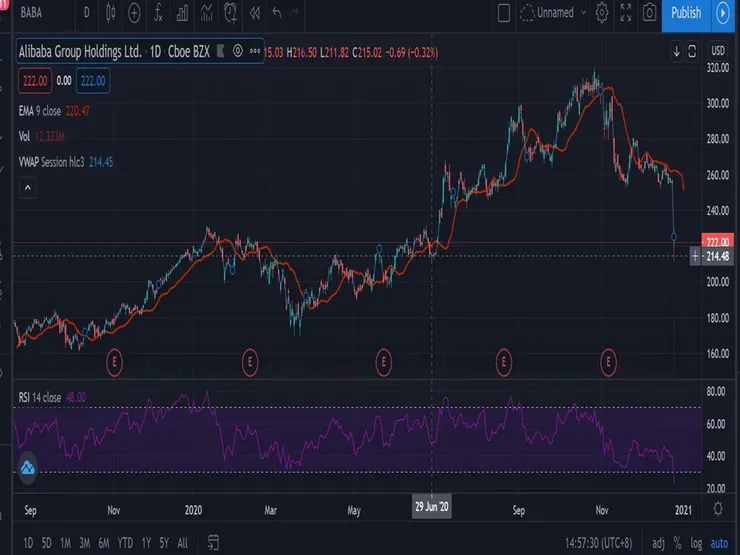Click the plus button beside 214.48
Screen dimensions: 740x555
click(x=695, y=256)
